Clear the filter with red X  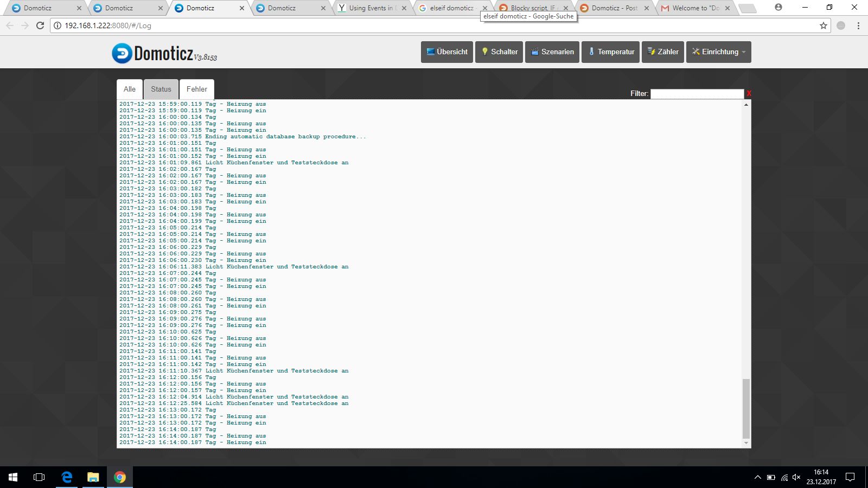coord(749,94)
